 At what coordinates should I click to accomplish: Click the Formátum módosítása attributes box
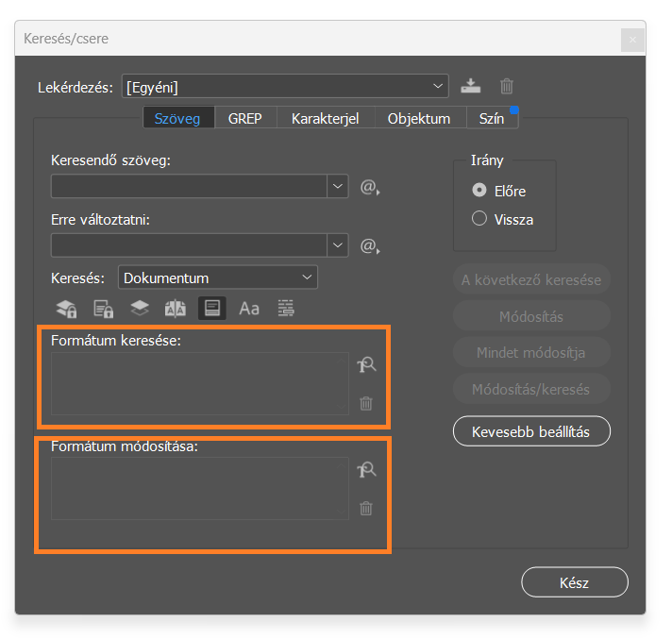tap(200, 489)
